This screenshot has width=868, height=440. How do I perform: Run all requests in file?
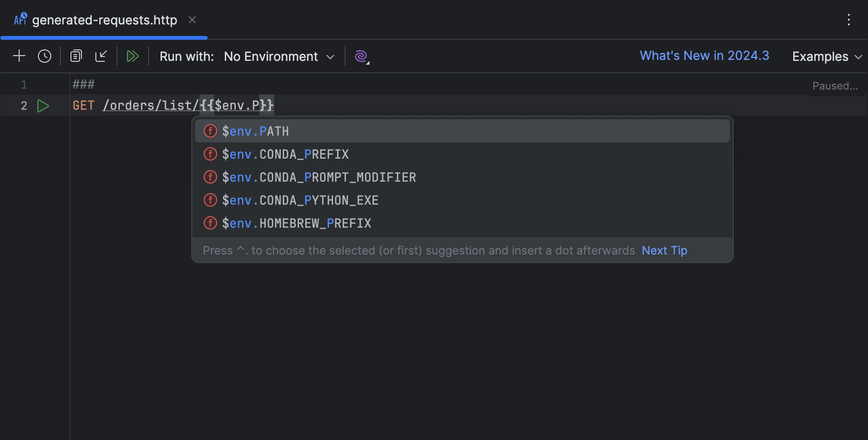[x=132, y=56]
